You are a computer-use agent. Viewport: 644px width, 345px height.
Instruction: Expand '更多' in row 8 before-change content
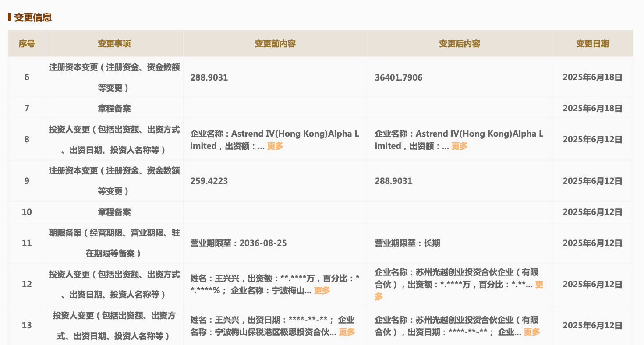click(275, 146)
